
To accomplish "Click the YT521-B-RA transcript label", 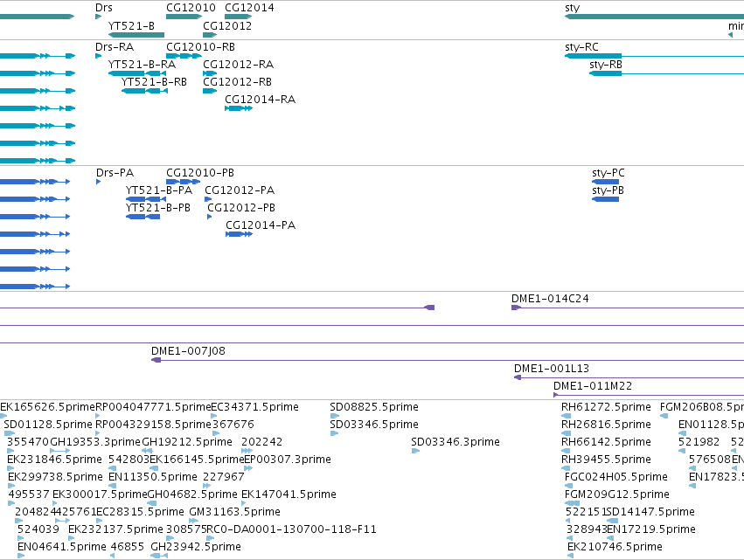I will pos(142,65).
